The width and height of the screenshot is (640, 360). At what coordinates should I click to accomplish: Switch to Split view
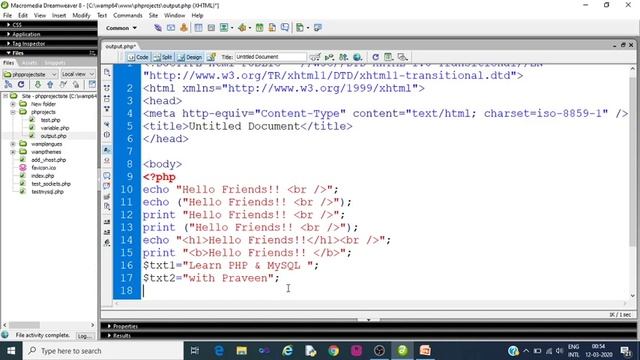click(163, 57)
